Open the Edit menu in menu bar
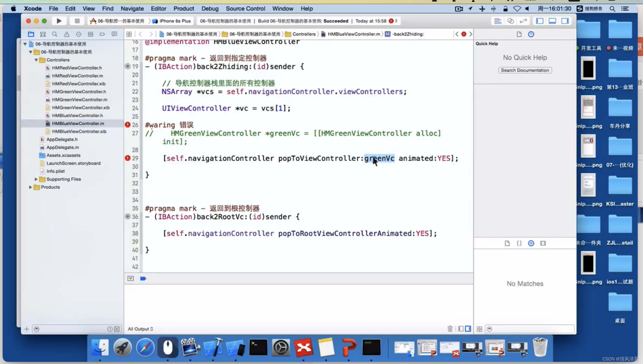 pos(70,8)
